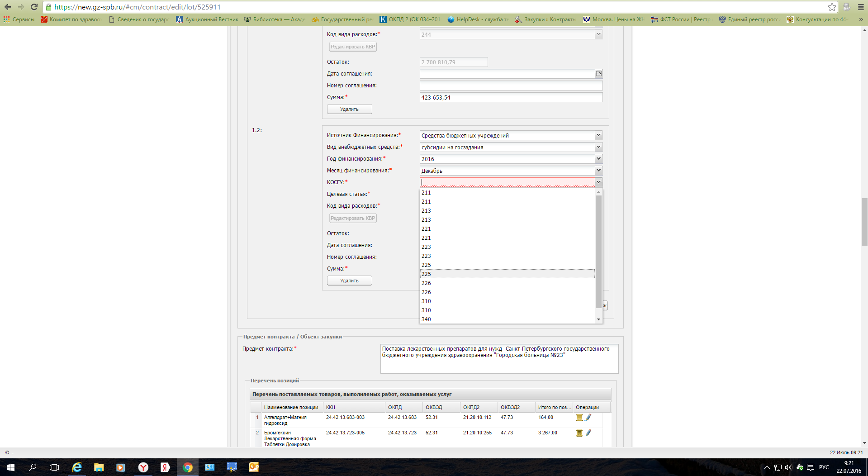868x476 pixels.
Task: Select highlighted 225 option in КОСГУ list
Action: [x=507, y=274]
